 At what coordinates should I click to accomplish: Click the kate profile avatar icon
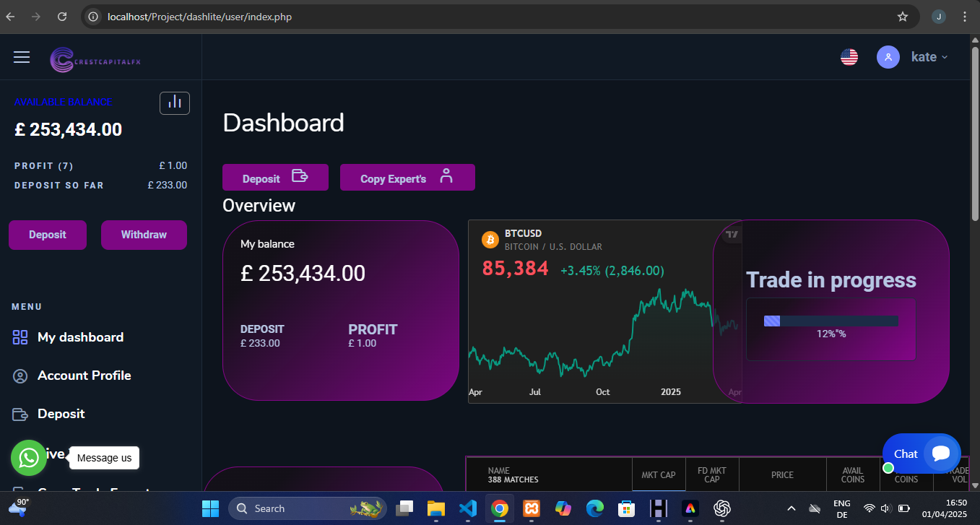point(888,57)
